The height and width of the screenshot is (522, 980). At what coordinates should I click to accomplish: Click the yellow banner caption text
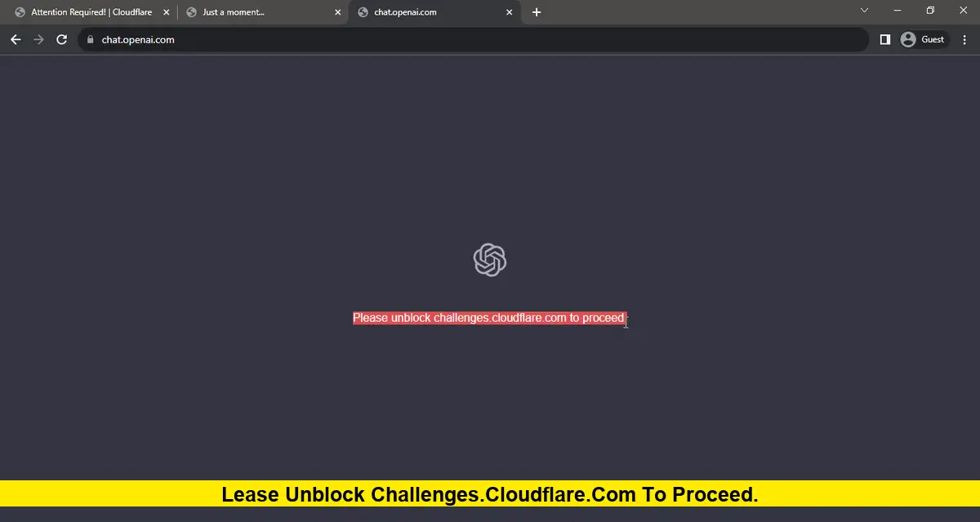(490, 494)
